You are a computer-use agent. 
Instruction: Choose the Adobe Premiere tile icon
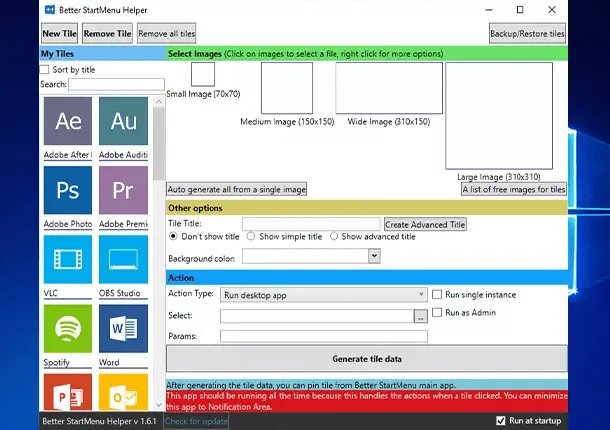(x=124, y=190)
